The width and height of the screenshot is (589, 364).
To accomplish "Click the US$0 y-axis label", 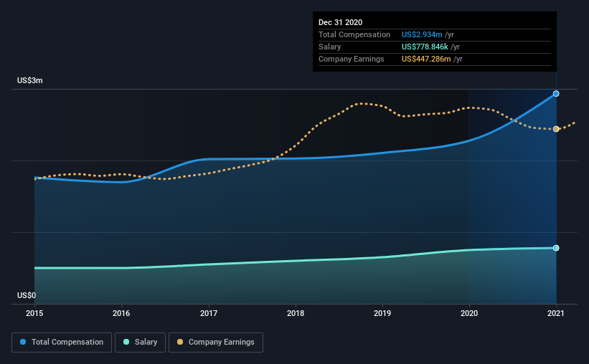I will click(x=27, y=296).
